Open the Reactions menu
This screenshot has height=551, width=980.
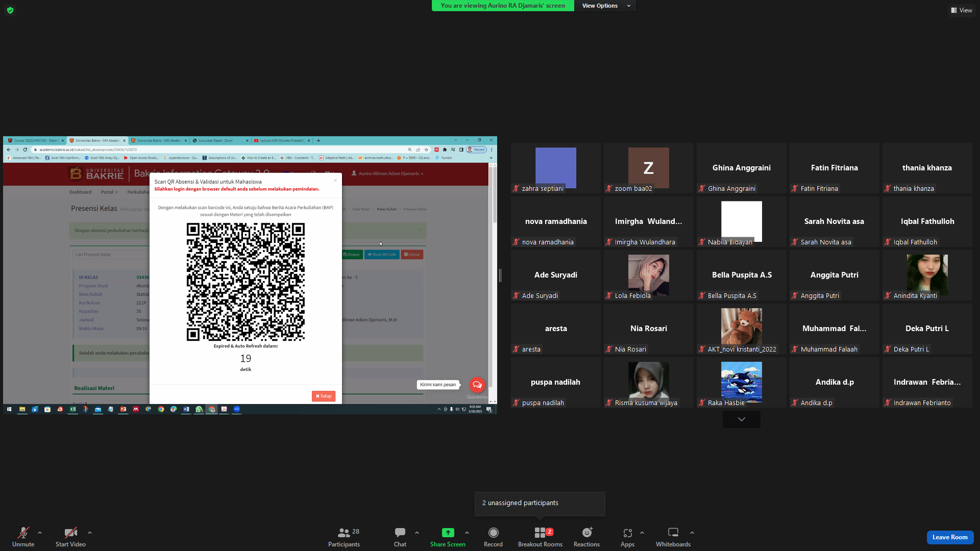[587, 537]
